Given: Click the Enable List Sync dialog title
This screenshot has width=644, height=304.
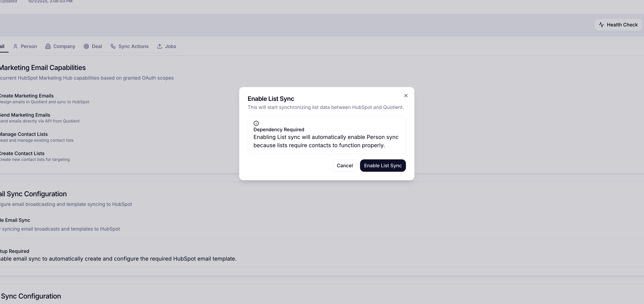Looking at the screenshot, I should (x=271, y=99).
